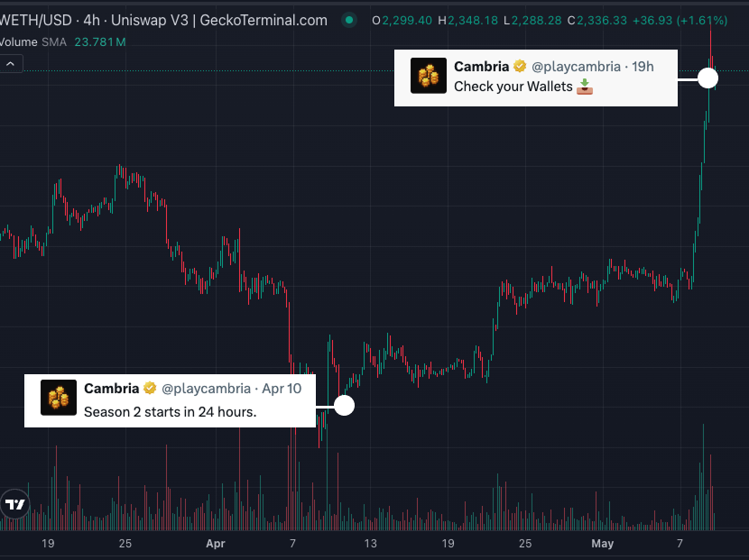Click the 13 date label on axis
Screen dimensions: 749x560
coord(370,543)
